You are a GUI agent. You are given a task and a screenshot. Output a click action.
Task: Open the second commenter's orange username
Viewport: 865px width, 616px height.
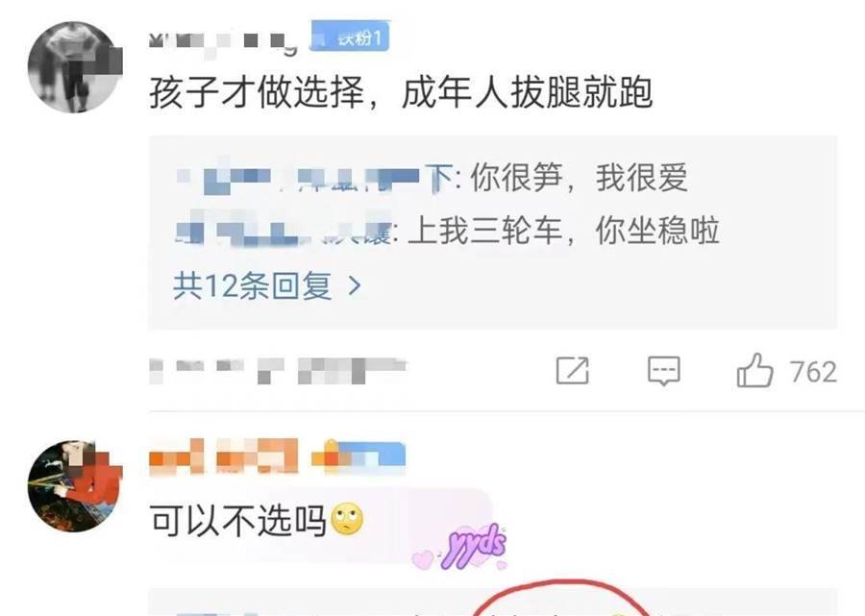(223, 456)
